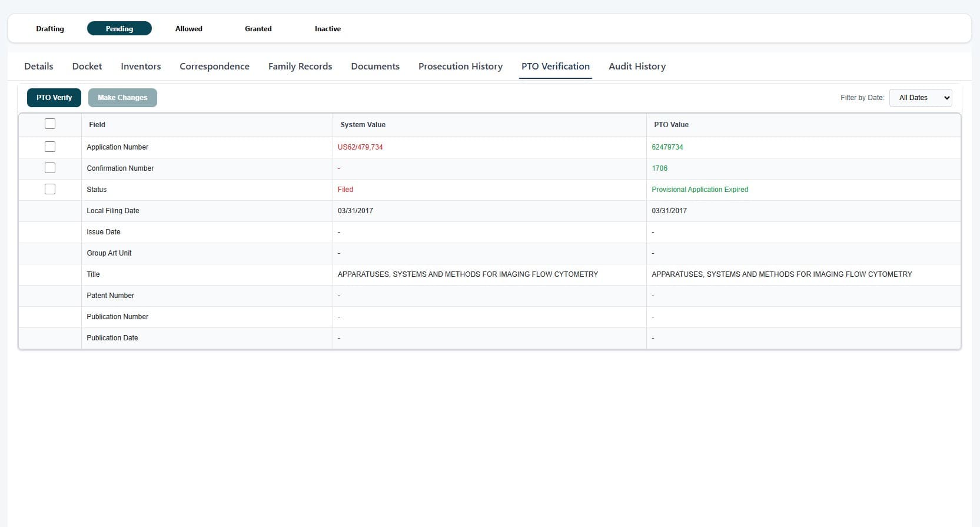Viewport: 980px width, 527px height.
Task: Click the Group Art Unit label
Action: click(109, 253)
